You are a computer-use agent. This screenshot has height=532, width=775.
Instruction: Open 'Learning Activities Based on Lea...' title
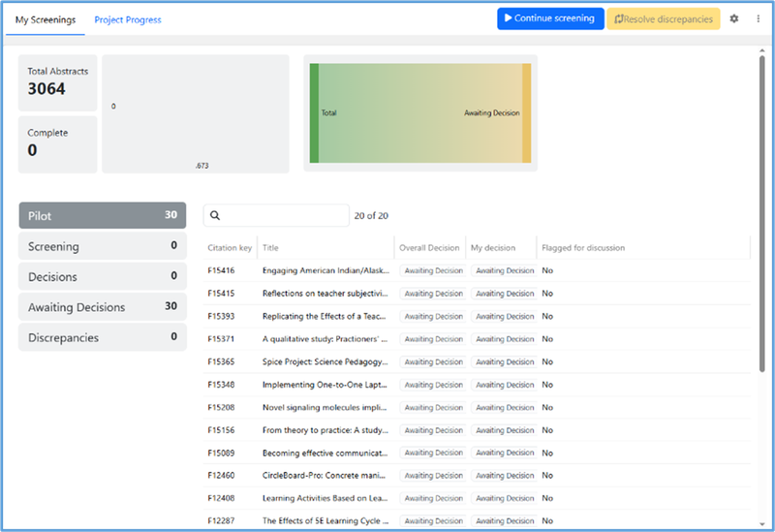(x=325, y=498)
